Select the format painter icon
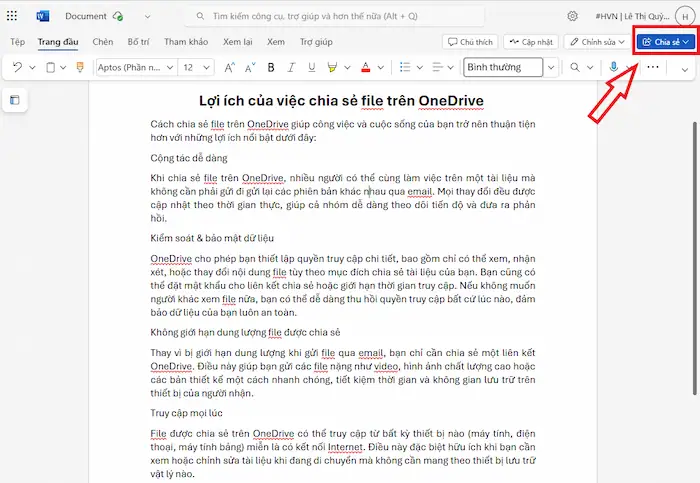Image resolution: width=700 pixels, height=483 pixels. point(80,67)
